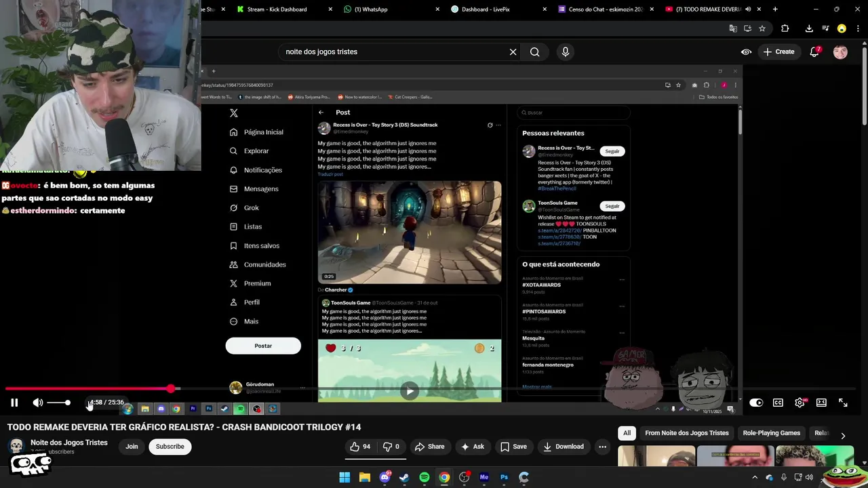Click the Ask button under the video
868x488 pixels.
[x=473, y=447]
